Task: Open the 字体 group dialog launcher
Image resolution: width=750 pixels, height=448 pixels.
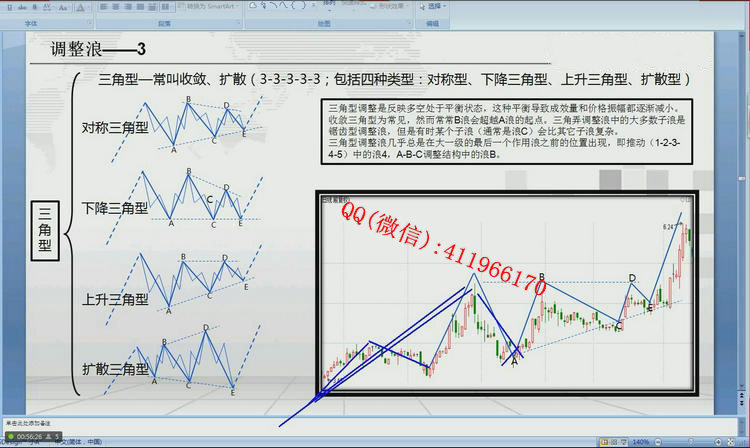Action: coord(90,22)
